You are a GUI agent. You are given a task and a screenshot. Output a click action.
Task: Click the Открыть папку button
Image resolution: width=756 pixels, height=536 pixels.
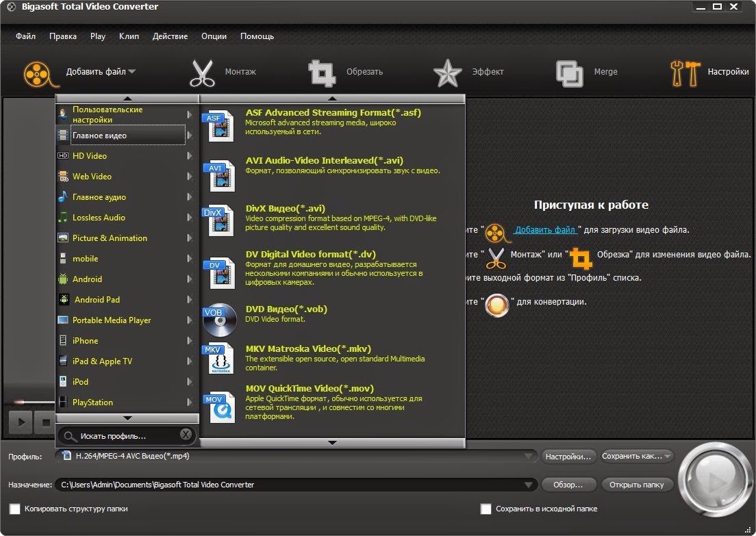[x=637, y=485]
